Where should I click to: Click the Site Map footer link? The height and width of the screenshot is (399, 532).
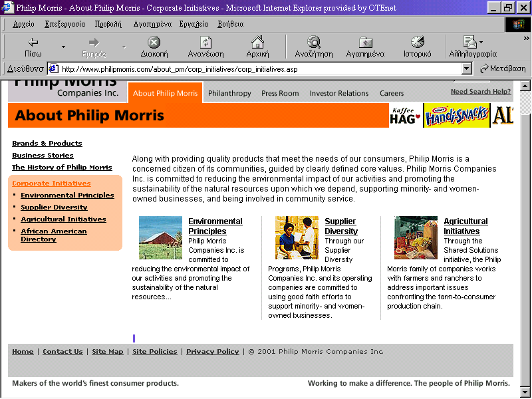[x=108, y=352]
